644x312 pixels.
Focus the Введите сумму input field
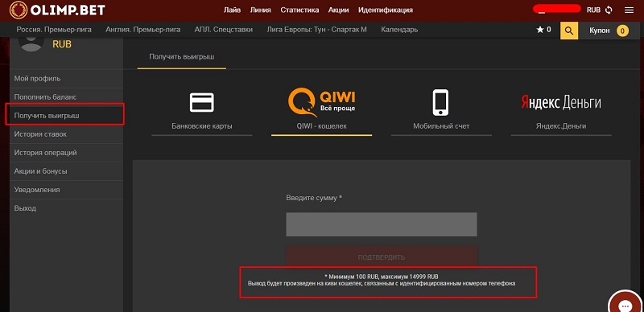coord(382,224)
